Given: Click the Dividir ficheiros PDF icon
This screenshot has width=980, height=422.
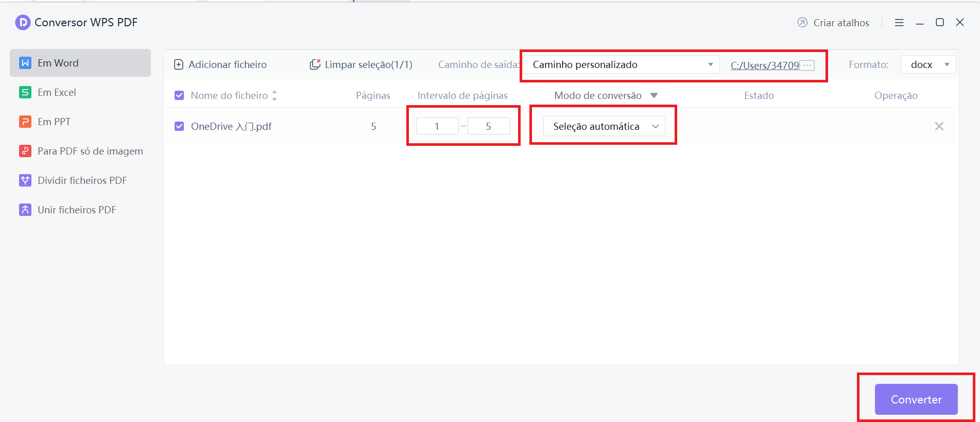Looking at the screenshot, I should point(25,180).
